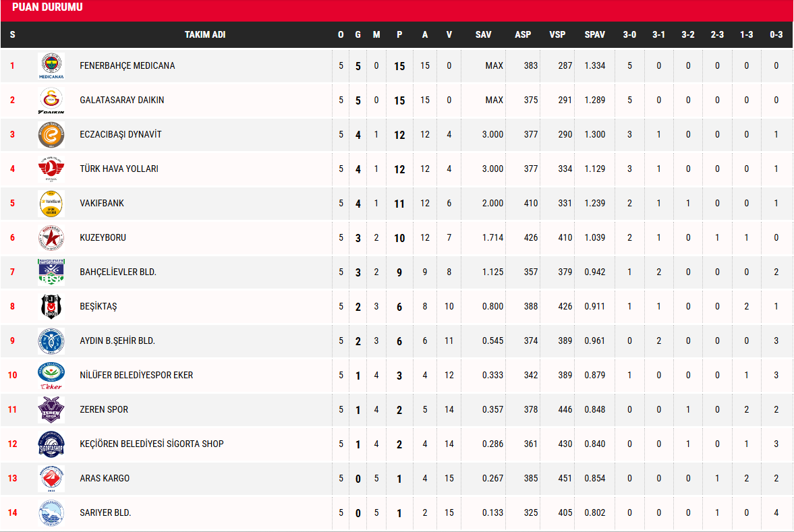Click the Zeren Spor team logo
The image size is (794, 532).
[51, 410]
